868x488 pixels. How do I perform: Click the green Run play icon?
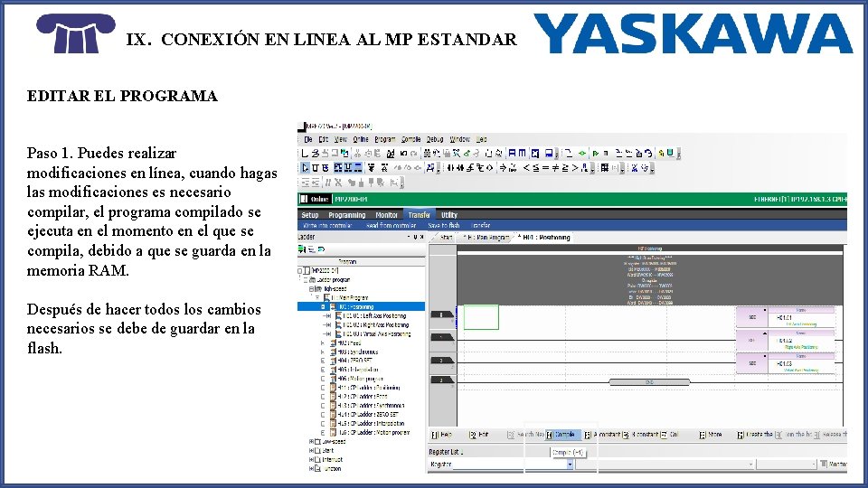pos(596,154)
